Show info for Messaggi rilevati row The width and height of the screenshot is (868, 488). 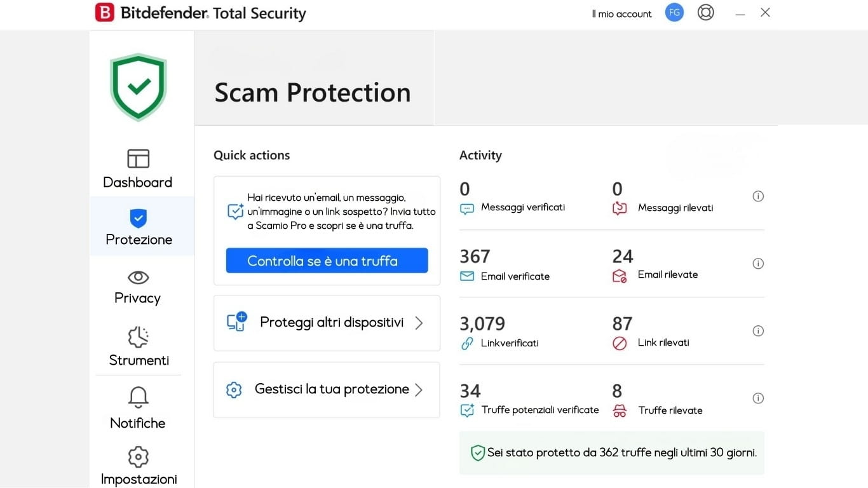click(x=757, y=196)
